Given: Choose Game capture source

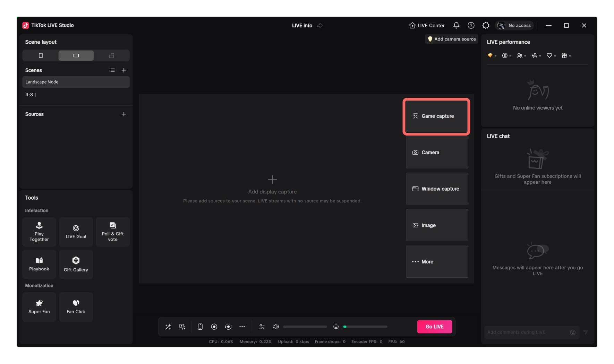Looking at the screenshot, I should [437, 116].
